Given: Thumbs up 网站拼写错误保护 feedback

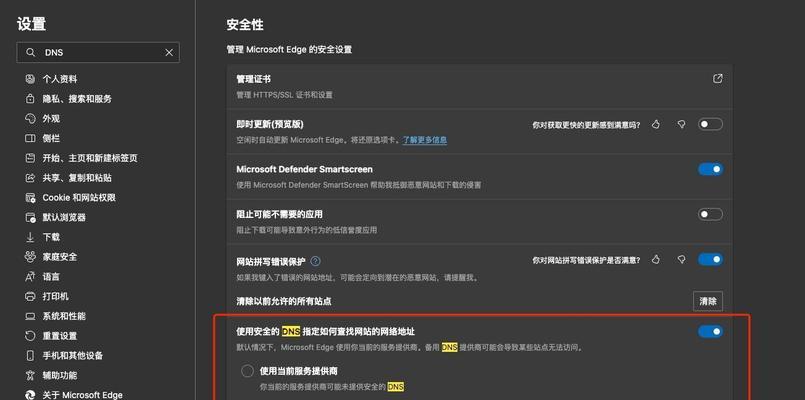Looking at the screenshot, I should pyautogui.click(x=656, y=259).
